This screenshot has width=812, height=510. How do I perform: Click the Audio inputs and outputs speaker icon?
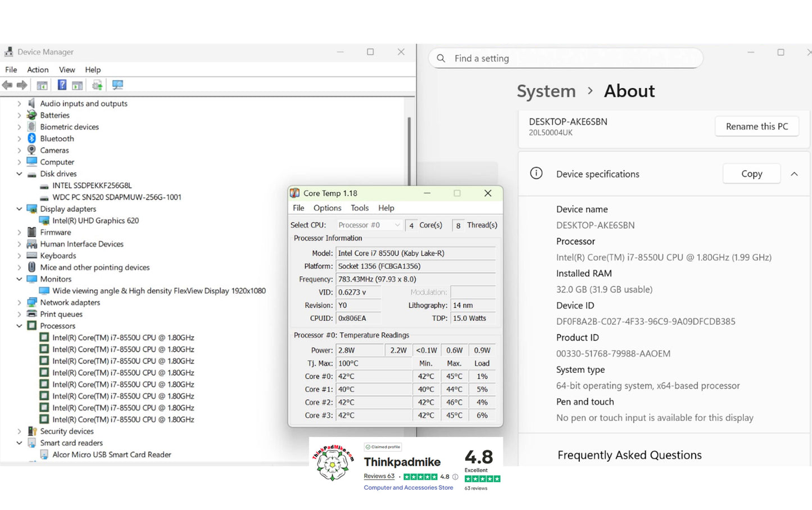tap(31, 103)
